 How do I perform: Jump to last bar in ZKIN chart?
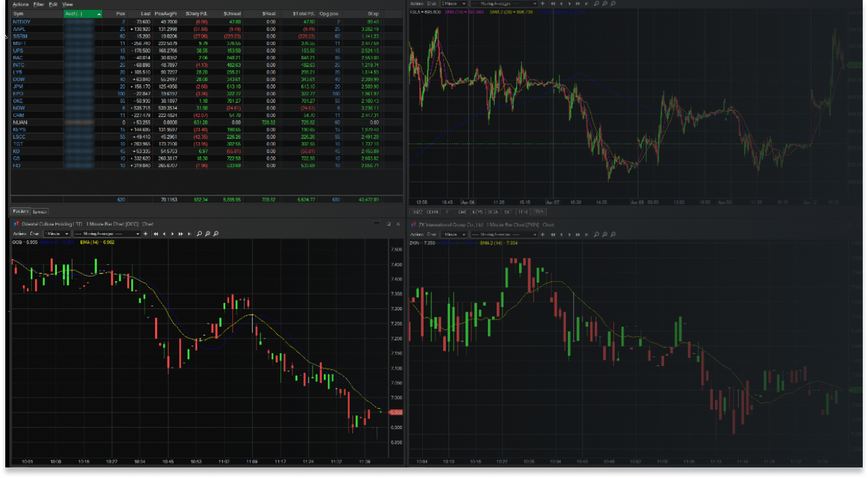(x=586, y=234)
